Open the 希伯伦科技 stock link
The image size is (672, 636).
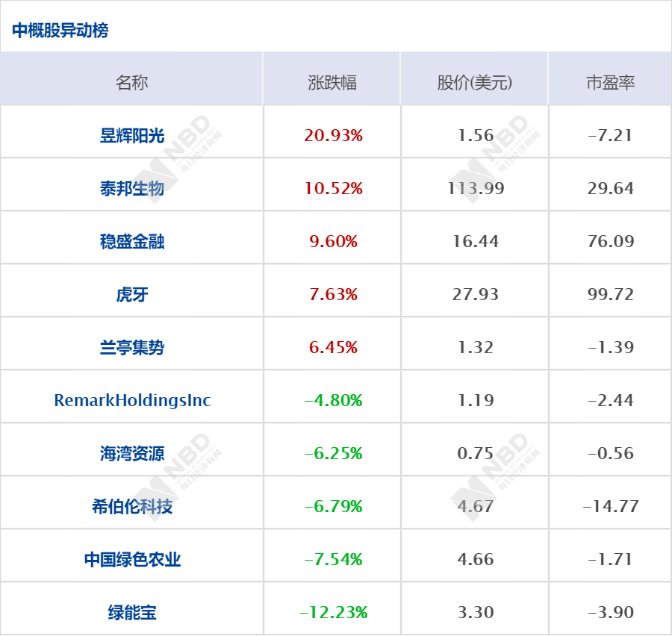[132, 506]
